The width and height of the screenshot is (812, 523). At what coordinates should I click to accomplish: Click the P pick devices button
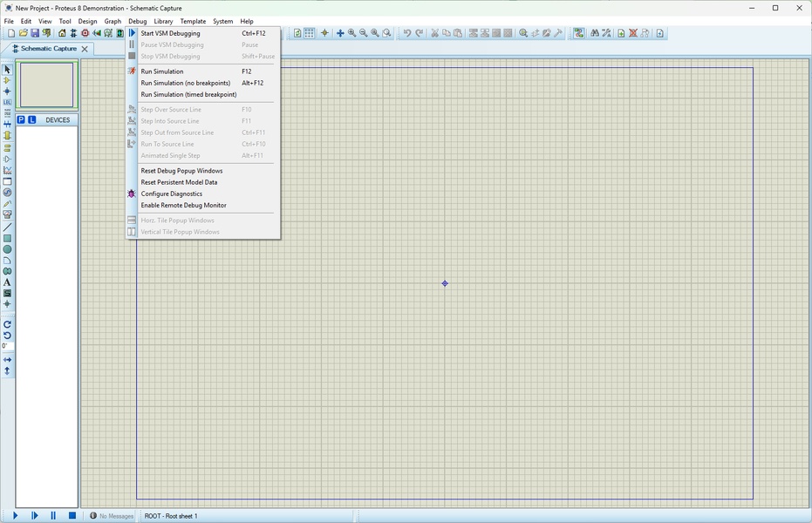pos(21,120)
